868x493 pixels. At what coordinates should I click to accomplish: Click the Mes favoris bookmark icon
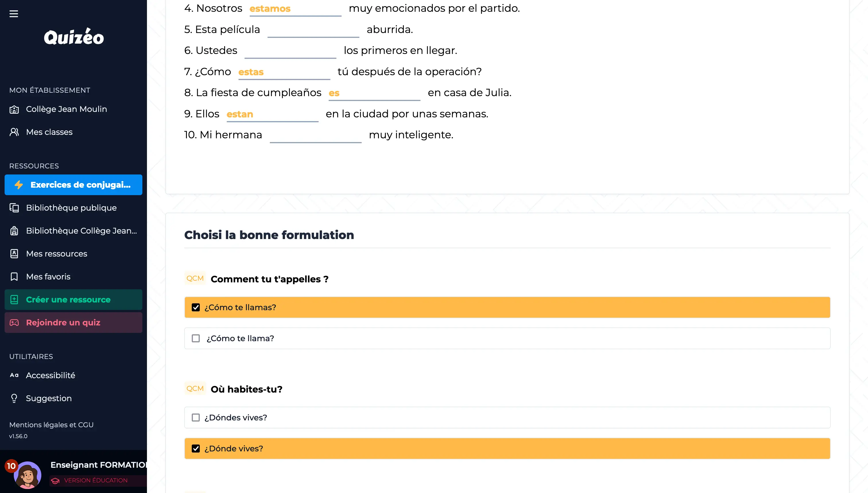pos(14,277)
